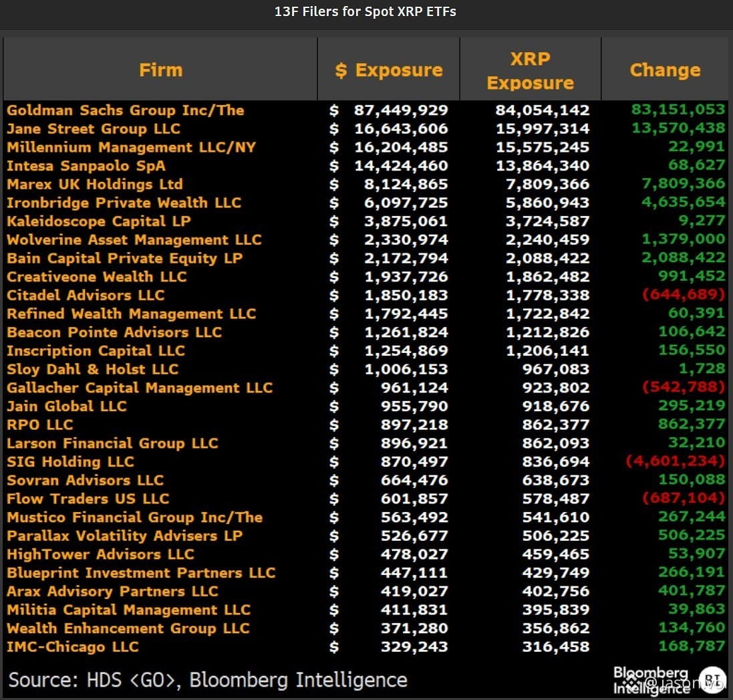Click the Bloomberg Intelligence BI logo icon
This screenshot has width=733, height=700.
[712, 681]
